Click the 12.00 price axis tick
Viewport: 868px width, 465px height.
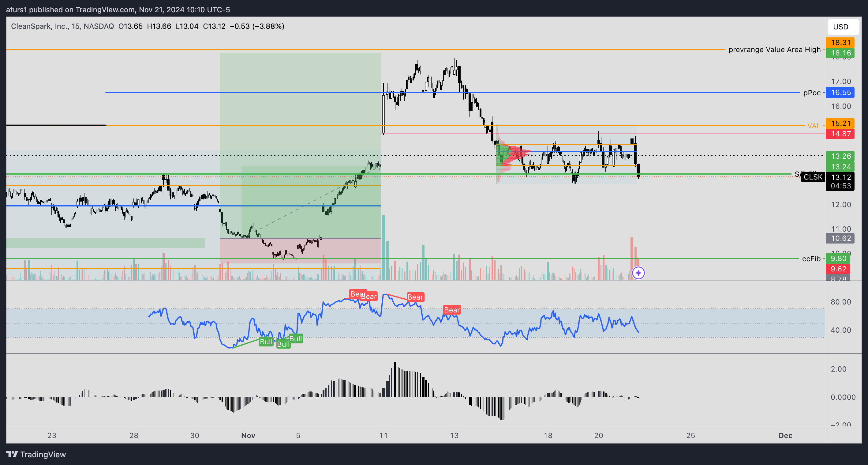(x=841, y=205)
